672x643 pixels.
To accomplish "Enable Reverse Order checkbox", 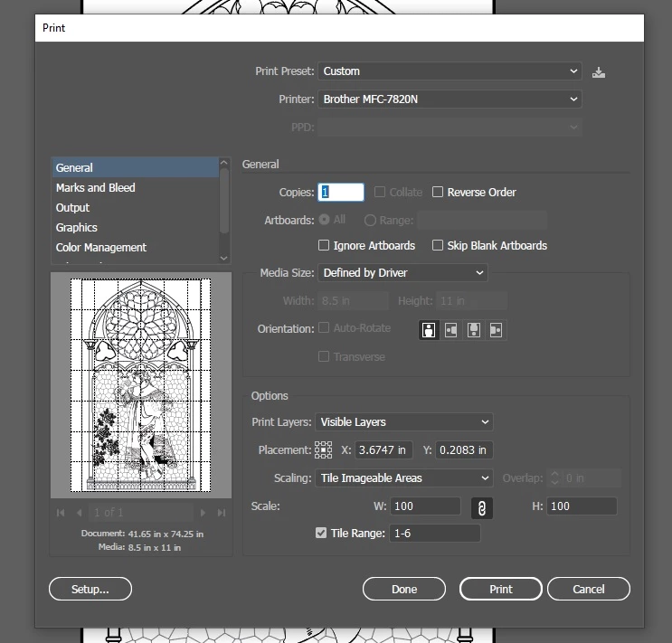I will tap(438, 192).
